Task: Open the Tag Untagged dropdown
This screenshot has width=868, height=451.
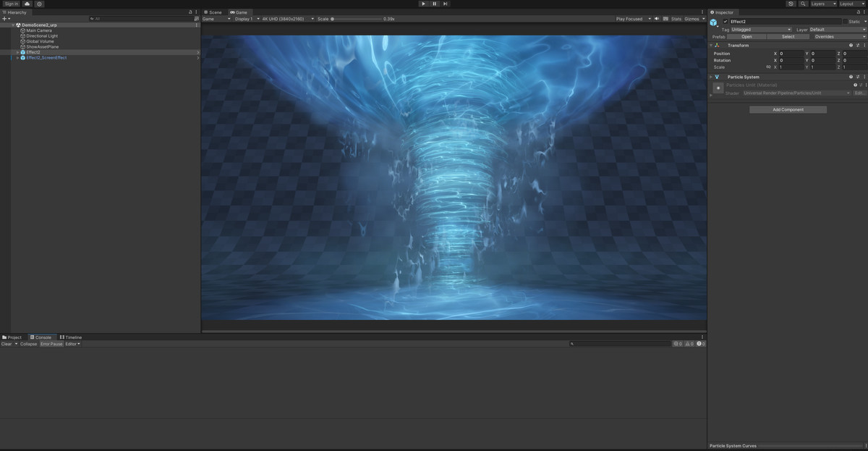Action: point(759,29)
